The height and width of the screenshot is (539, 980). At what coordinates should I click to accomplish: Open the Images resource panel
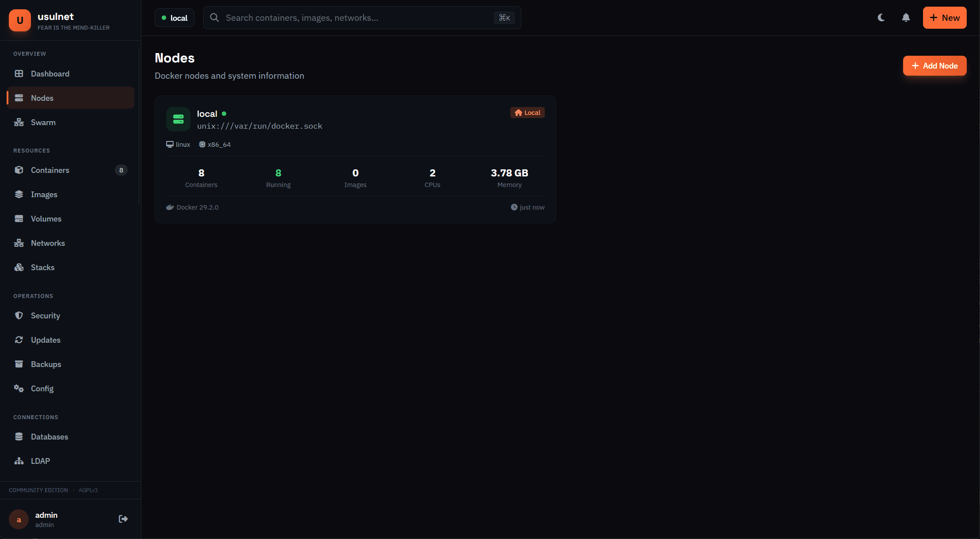click(x=44, y=194)
